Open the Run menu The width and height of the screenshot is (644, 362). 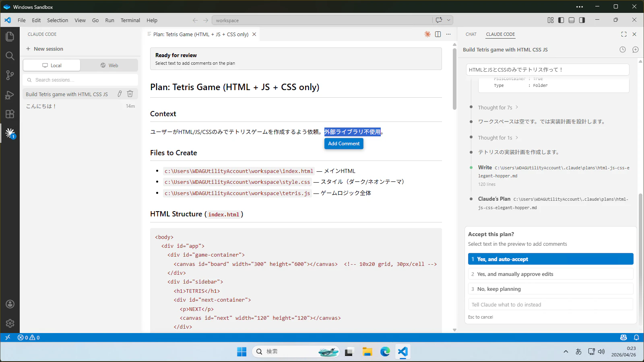(x=109, y=20)
